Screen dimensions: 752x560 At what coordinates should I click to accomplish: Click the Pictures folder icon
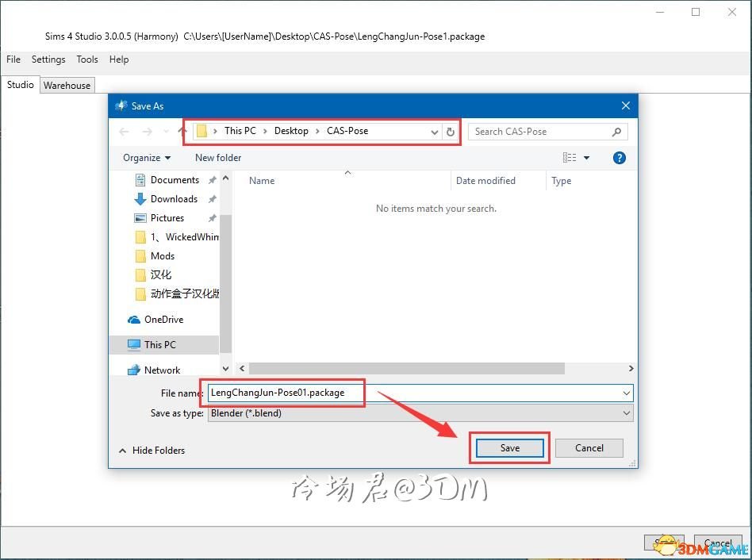(140, 218)
